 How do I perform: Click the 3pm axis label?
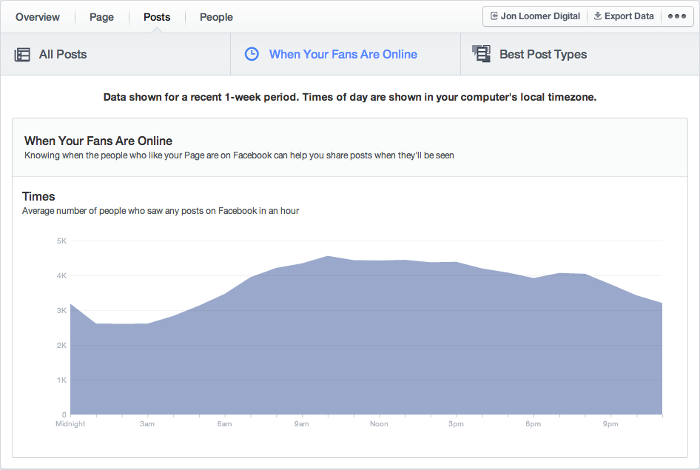[456, 424]
